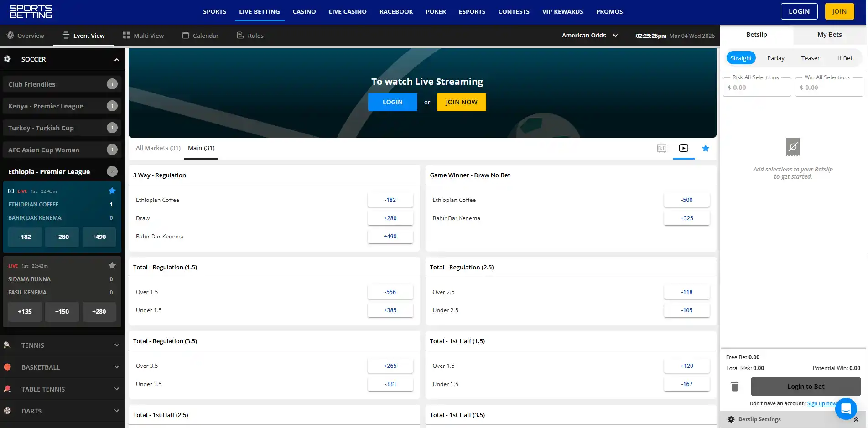This screenshot has width=868, height=428.
Task: Open the Calendar view
Action: [200, 36]
